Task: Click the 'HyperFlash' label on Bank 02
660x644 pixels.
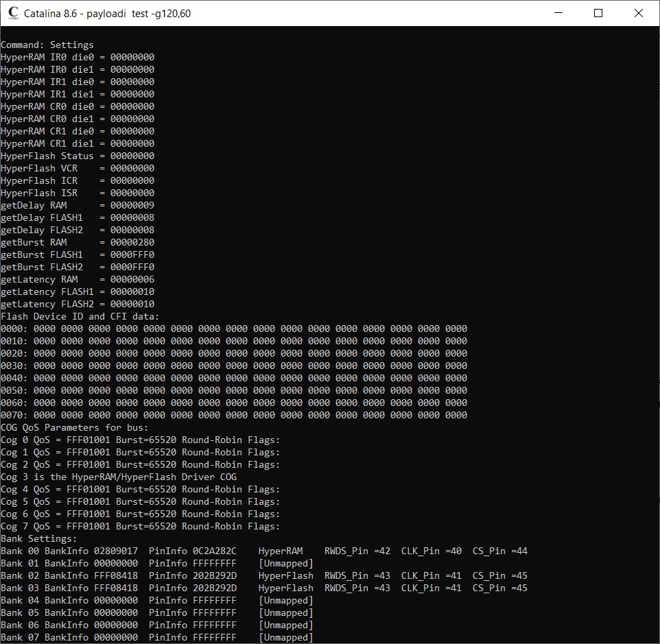Action: tap(286, 575)
